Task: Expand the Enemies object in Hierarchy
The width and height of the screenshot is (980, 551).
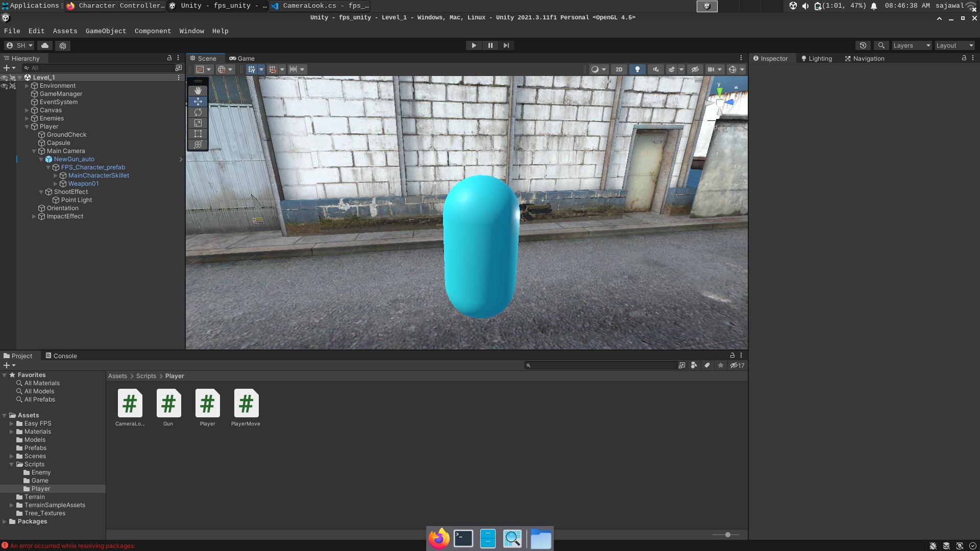Action: pyautogui.click(x=27, y=118)
